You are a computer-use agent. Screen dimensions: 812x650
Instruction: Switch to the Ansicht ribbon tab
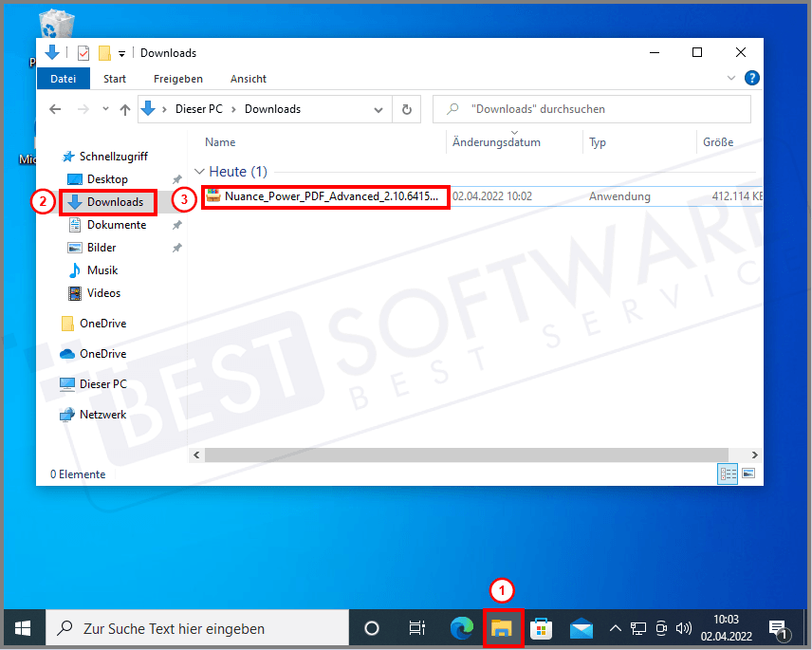248,79
